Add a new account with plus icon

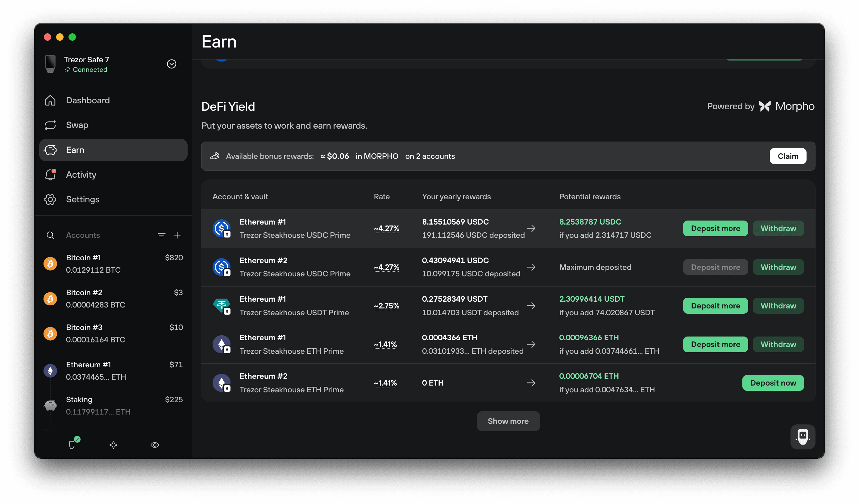[177, 235]
